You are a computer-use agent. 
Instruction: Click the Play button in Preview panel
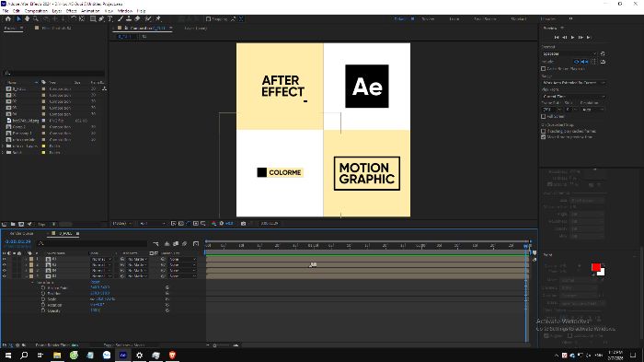click(573, 37)
